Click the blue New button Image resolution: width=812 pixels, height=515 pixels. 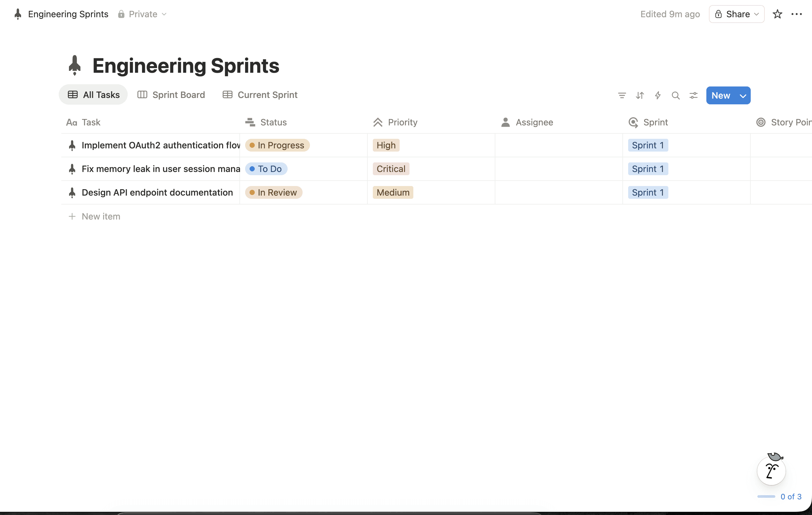pyautogui.click(x=721, y=96)
